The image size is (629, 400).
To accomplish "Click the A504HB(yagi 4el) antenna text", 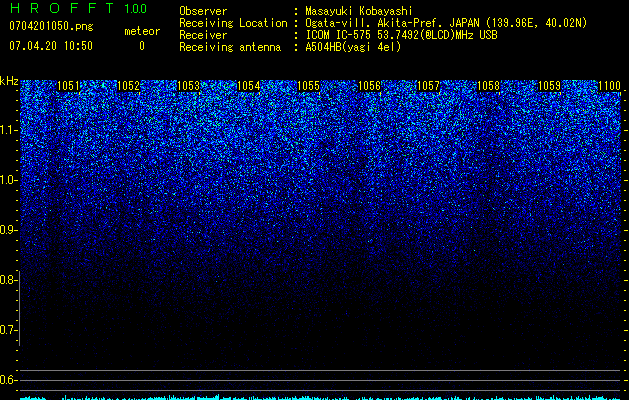I will (x=353, y=47).
